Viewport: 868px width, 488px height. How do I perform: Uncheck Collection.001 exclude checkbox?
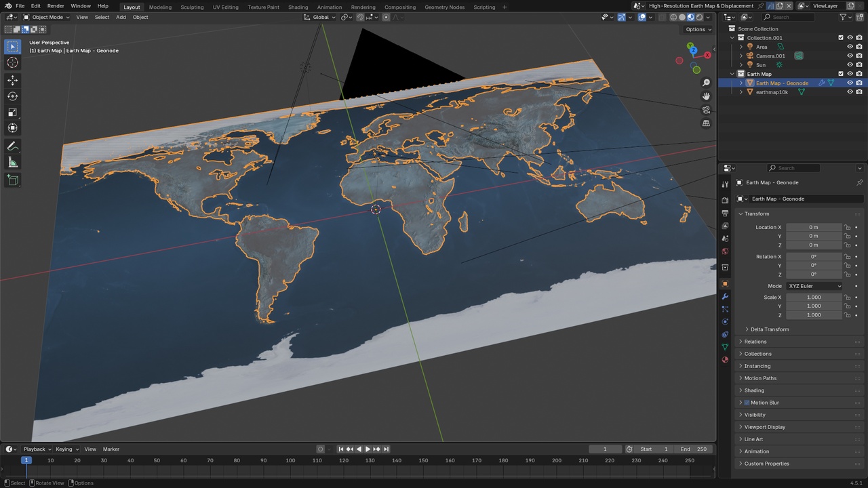coord(841,38)
